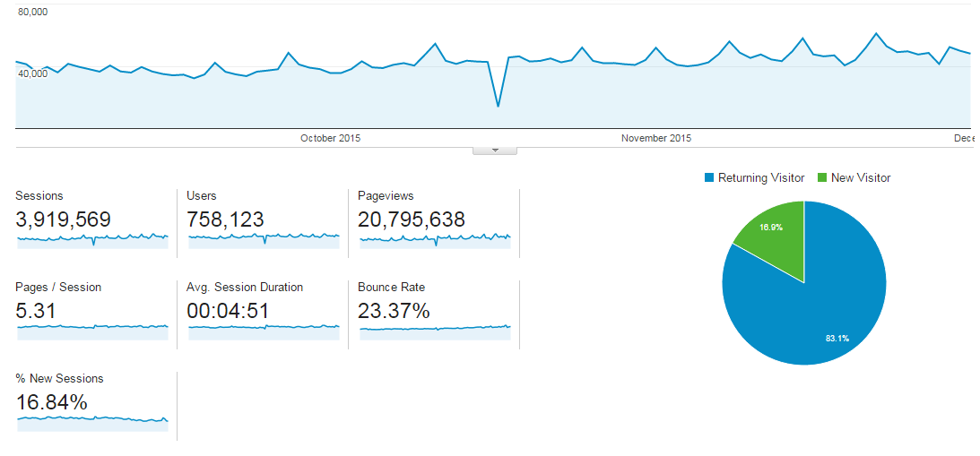Click the Avg. Session Duration sparkline
This screenshot has width=980, height=456.
tap(264, 331)
